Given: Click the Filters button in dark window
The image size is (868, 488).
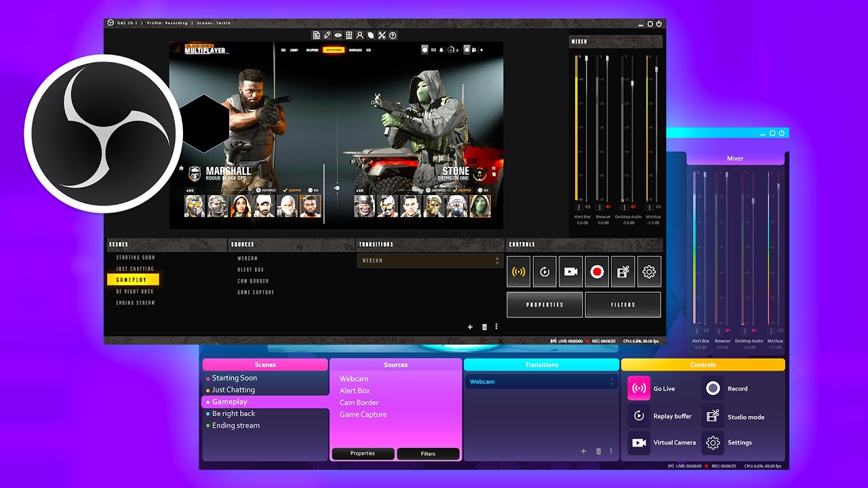Looking at the screenshot, I should (623, 305).
